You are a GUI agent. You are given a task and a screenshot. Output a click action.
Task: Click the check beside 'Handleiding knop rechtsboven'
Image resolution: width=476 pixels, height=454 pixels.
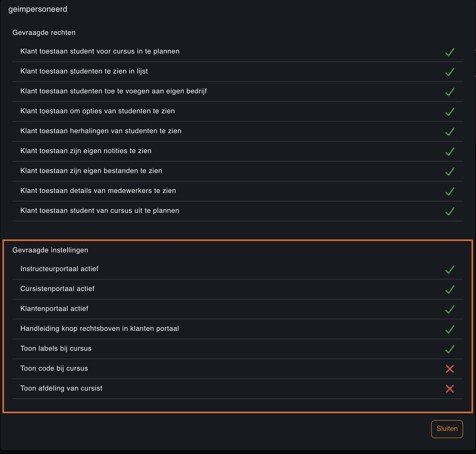[450, 329]
